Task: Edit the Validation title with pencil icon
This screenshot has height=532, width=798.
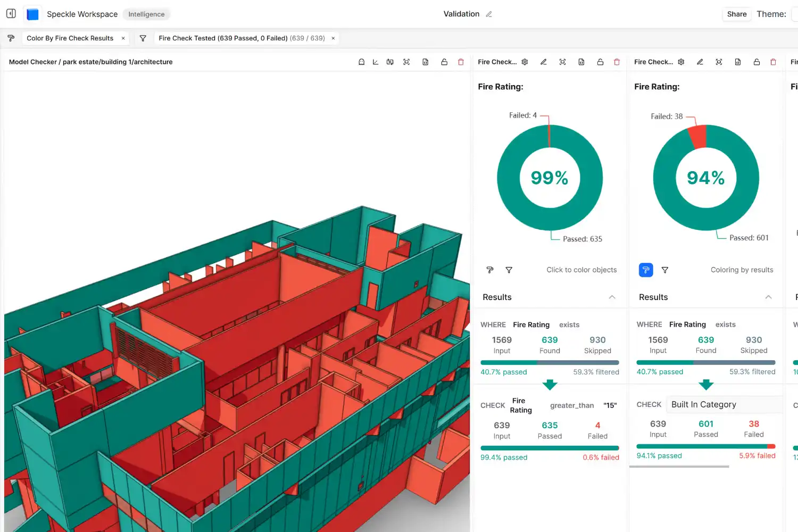Action: (x=489, y=14)
